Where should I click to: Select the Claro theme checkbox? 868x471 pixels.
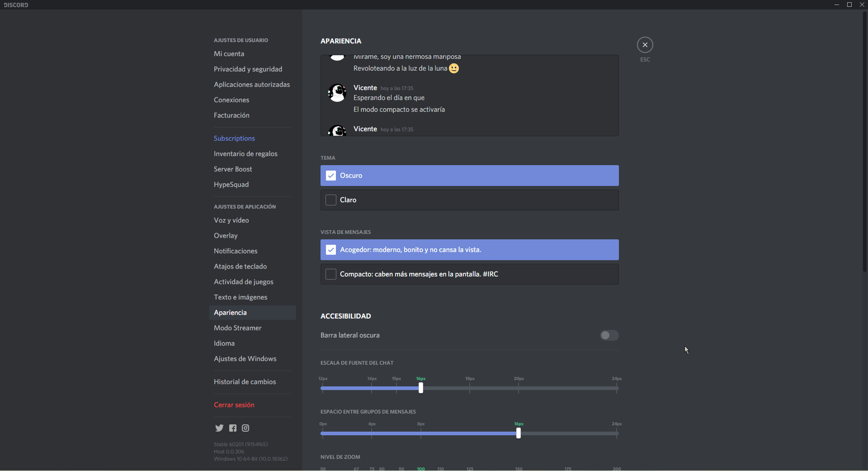click(331, 200)
